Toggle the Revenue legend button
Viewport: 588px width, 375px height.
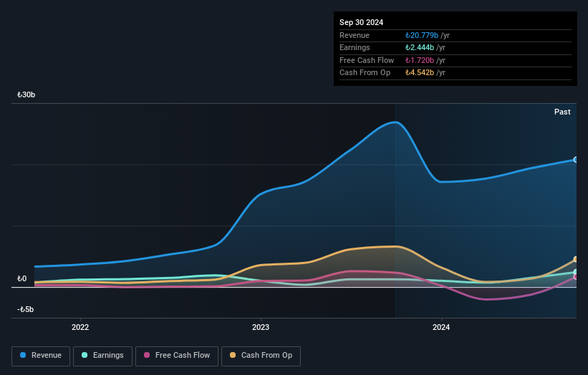click(41, 356)
